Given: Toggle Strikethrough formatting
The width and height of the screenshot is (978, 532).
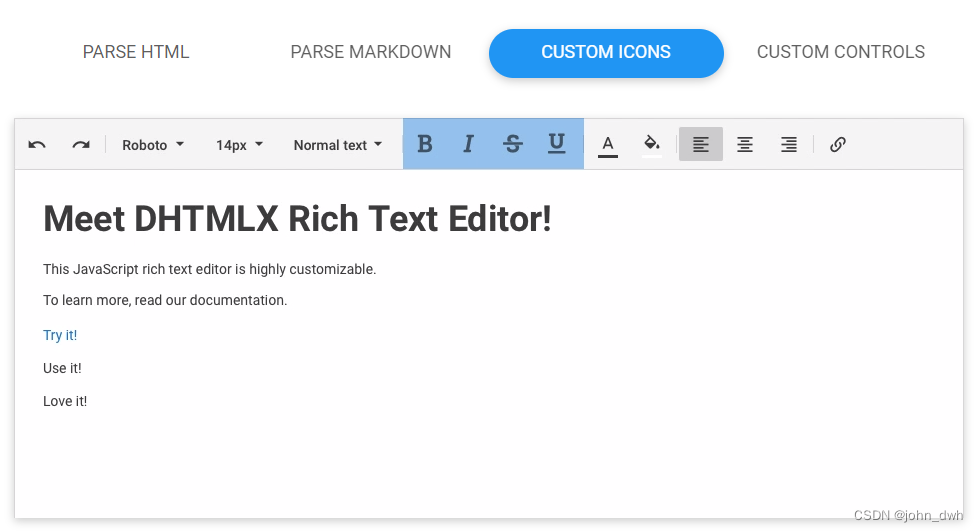Looking at the screenshot, I should (513, 144).
